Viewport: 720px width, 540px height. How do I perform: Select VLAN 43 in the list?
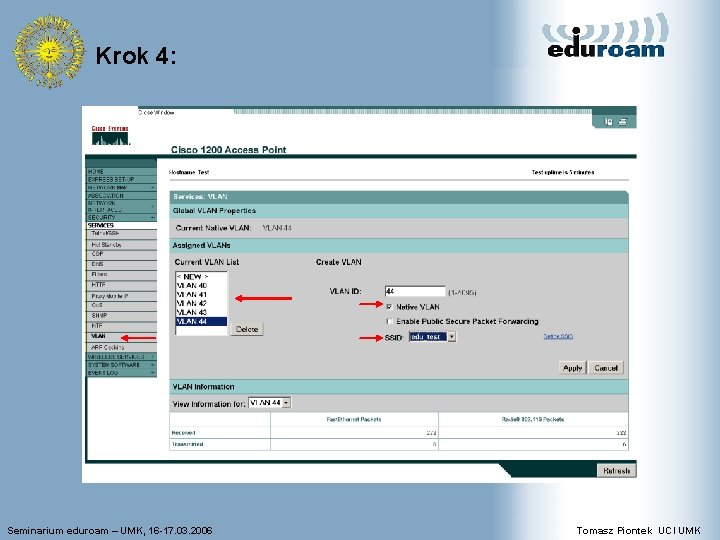(x=201, y=312)
